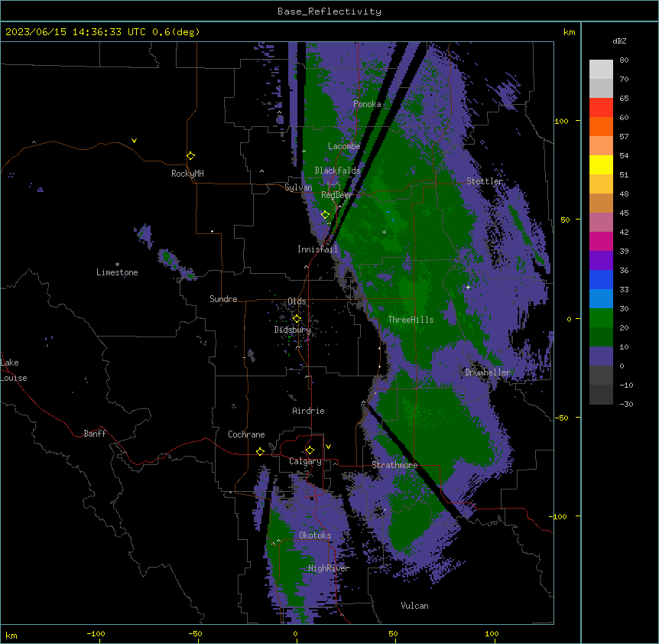The width and height of the screenshot is (659, 644).
Task: Click the yellow marker above RockyMH
Action: click(191, 156)
